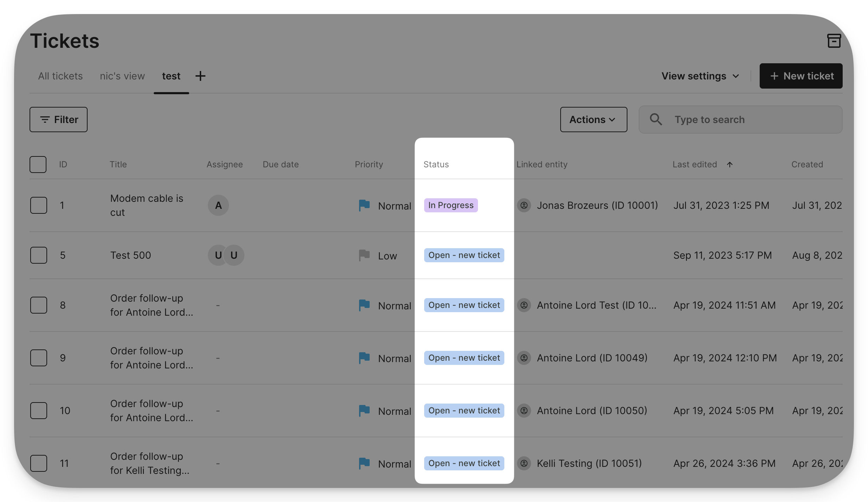Click the gray Low priority flag

(x=364, y=255)
